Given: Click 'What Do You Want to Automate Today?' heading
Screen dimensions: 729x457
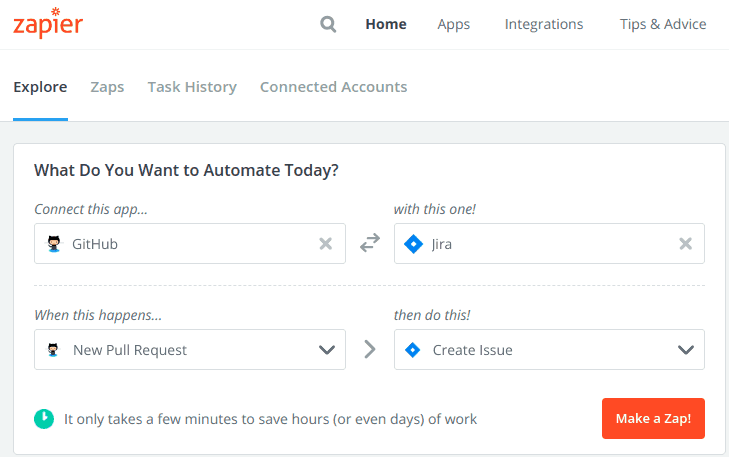Looking at the screenshot, I should 186,171.
